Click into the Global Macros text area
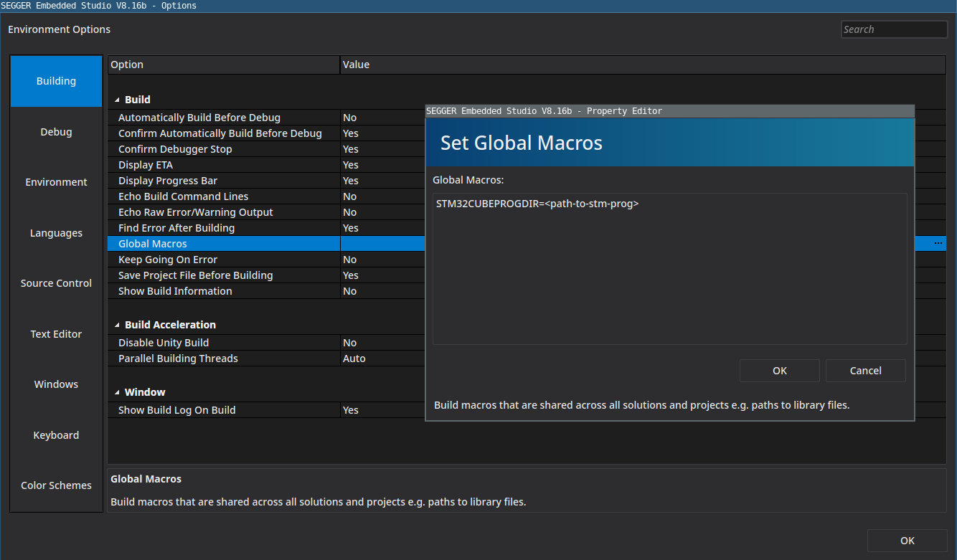The image size is (957, 560). click(x=669, y=272)
